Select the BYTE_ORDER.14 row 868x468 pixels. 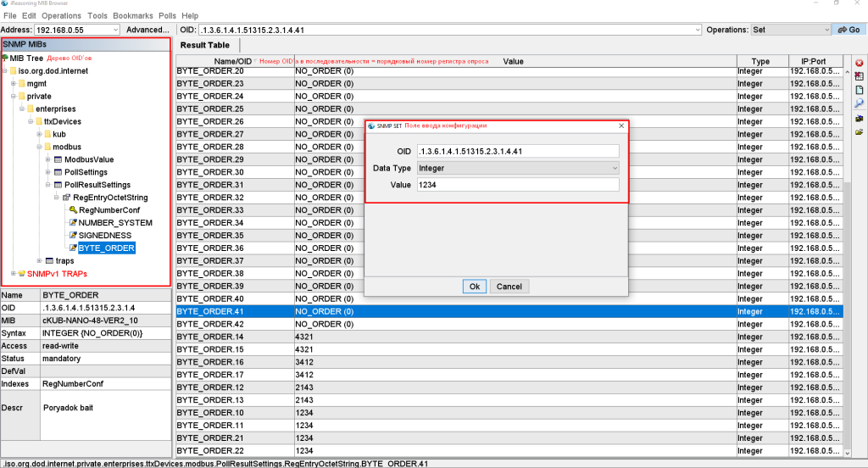tap(509, 337)
